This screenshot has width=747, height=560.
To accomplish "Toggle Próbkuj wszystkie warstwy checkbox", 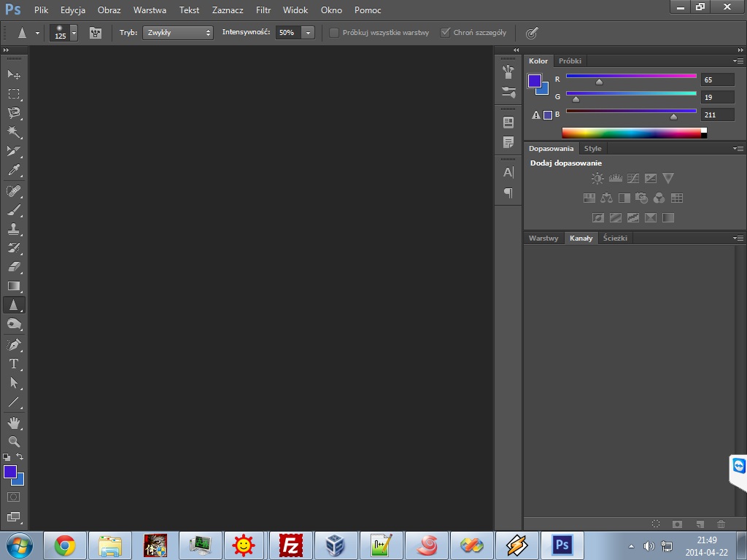I will click(334, 32).
